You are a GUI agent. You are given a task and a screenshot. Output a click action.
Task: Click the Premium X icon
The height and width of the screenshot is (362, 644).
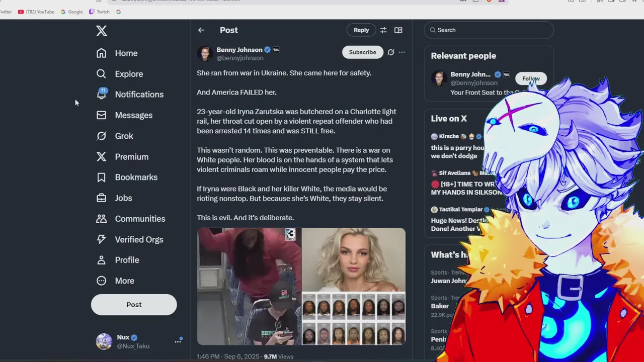point(102,157)
